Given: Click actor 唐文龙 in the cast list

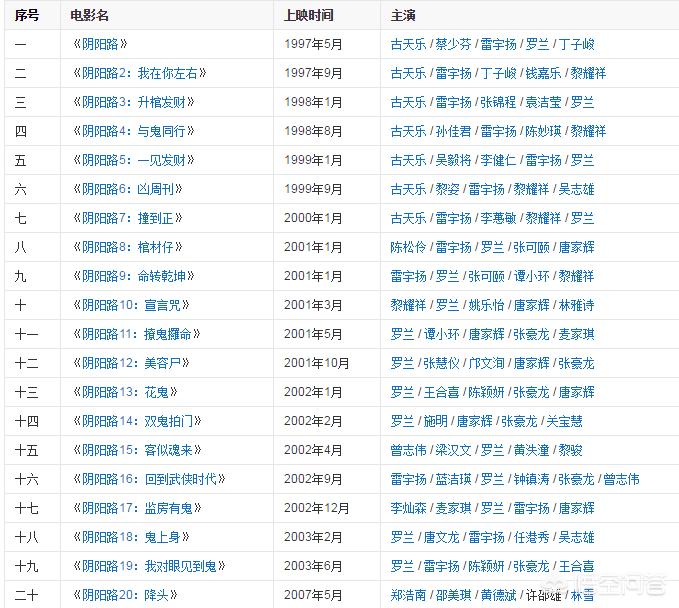Looking at the screenshot, I should pyautogui.click(x=441, y=537).
